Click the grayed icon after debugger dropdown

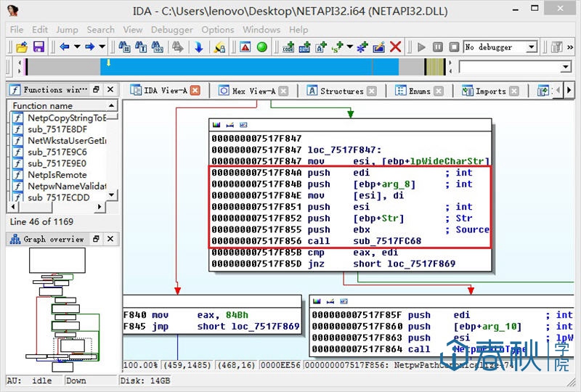pyautogui.click(x=556, y=47)
